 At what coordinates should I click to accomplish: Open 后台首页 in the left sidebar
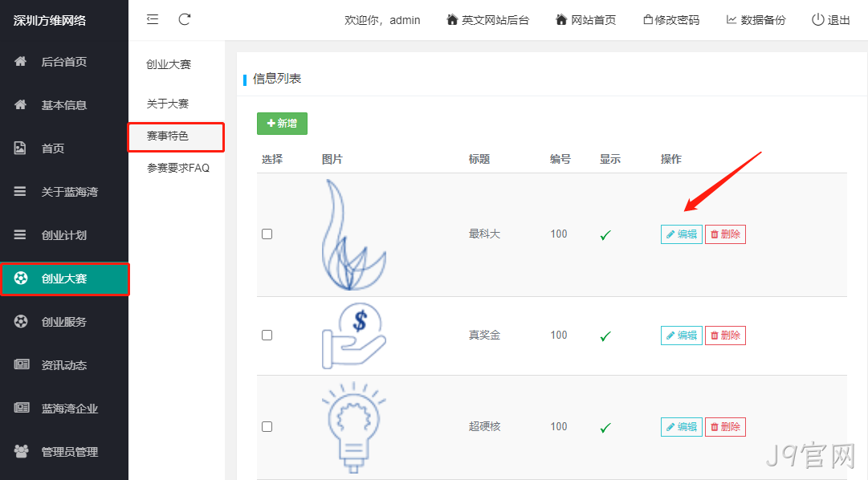click(x=64, y=62)
